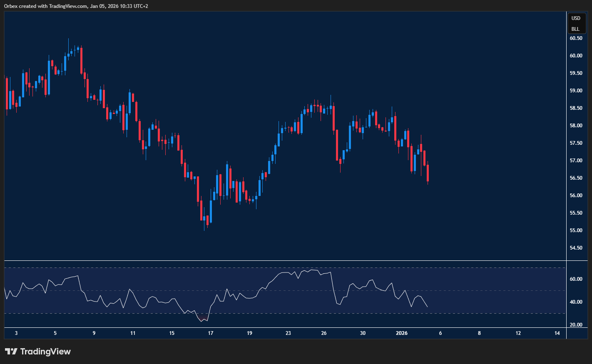
Task: Select the 2026 date axis marker
Action: 401,333
